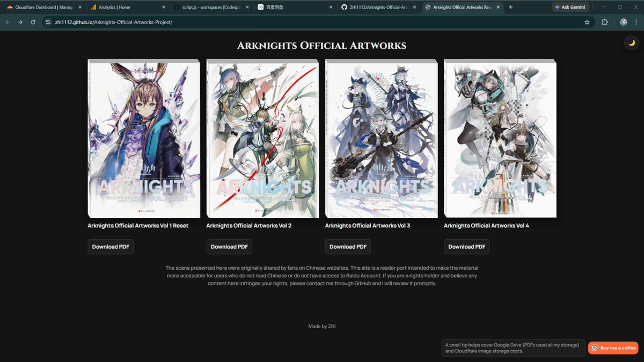This screenshot has width=644, height=362.
Task: Reload the current page
Action: tap(33, 22)
